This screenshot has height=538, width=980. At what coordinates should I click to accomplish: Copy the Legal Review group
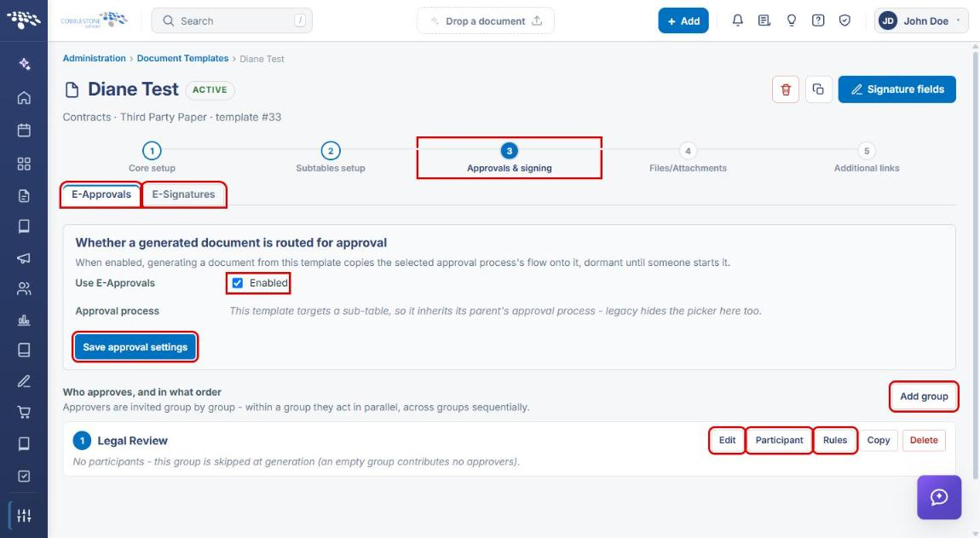[878, 441]
